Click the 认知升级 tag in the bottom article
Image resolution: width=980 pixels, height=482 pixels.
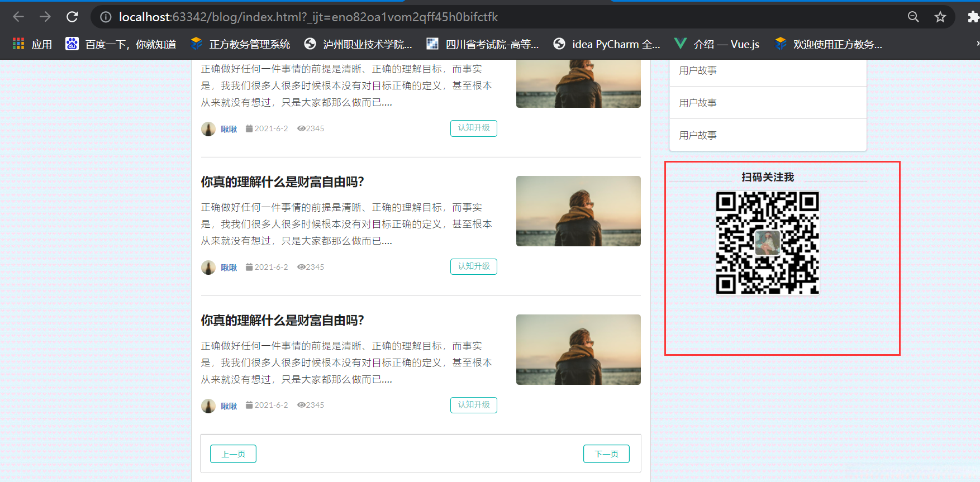coord(474,405)
